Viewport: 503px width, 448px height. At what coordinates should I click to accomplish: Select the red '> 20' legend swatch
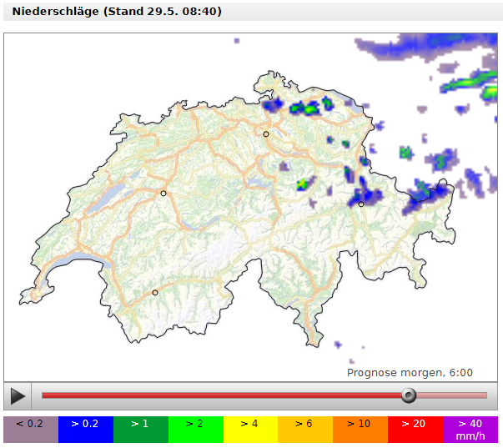point(415,429)
